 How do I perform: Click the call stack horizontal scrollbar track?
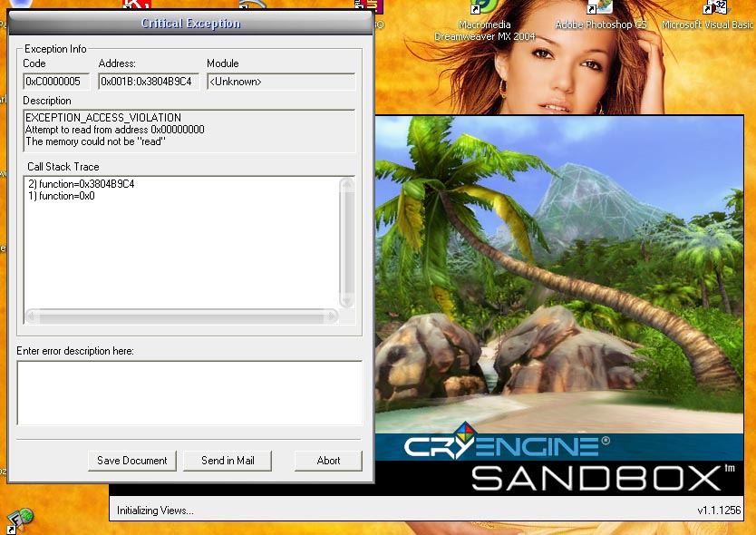(x=182, y=316)
